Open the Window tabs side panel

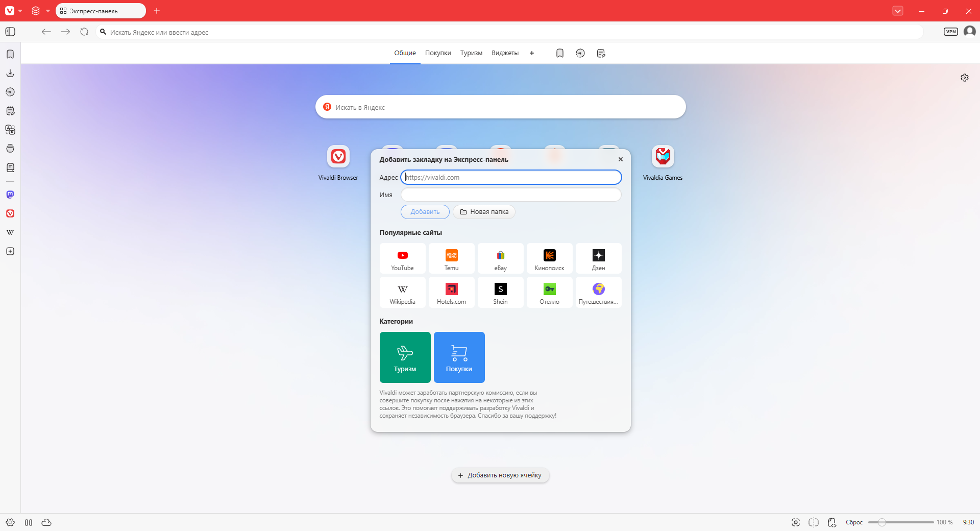tap(10, 149)
